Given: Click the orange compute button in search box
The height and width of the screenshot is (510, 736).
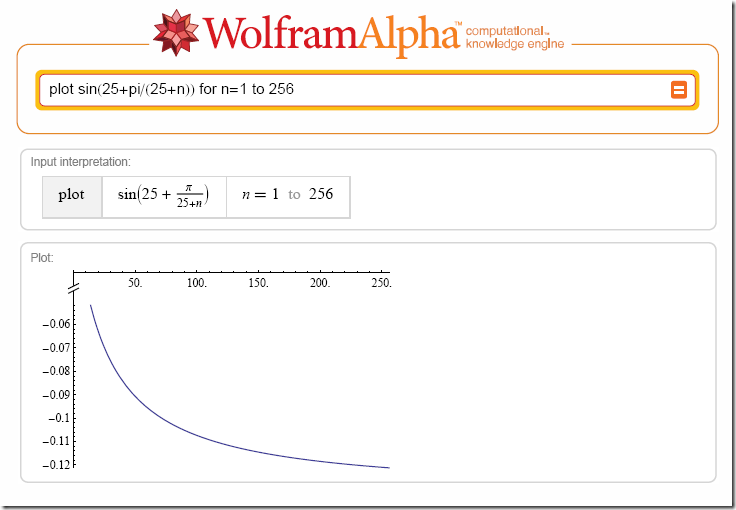Looking at the screenshot, I should click(678, 90).
